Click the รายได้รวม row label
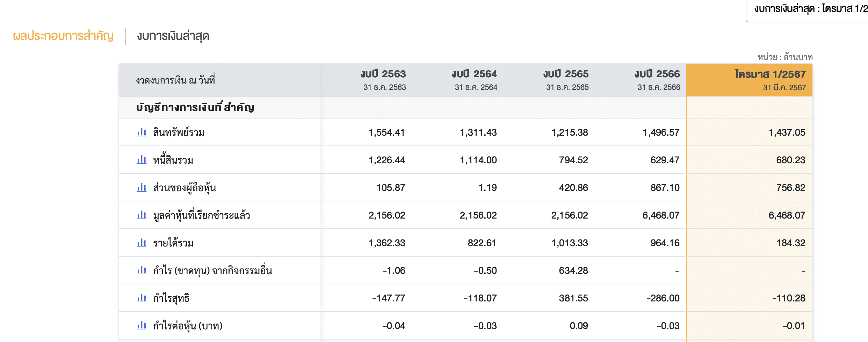The width and height of the screenshot is (868, 342). (173, 243)
